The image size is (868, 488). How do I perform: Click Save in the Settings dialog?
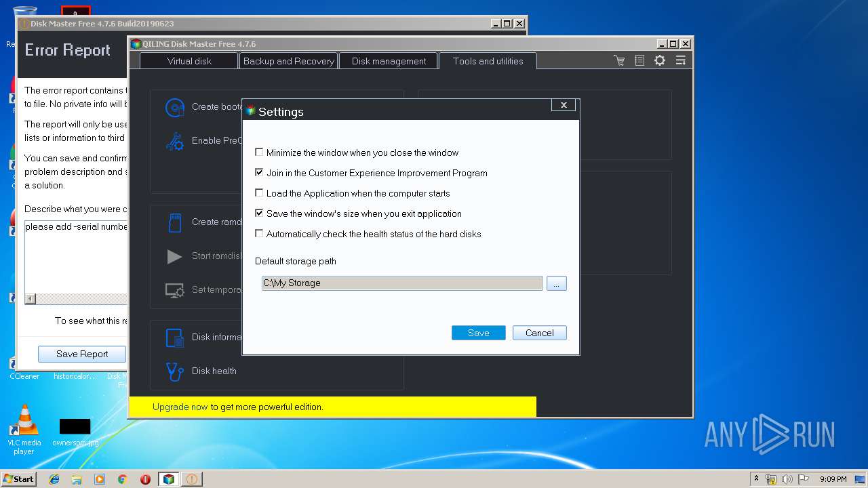coord(478,333)
